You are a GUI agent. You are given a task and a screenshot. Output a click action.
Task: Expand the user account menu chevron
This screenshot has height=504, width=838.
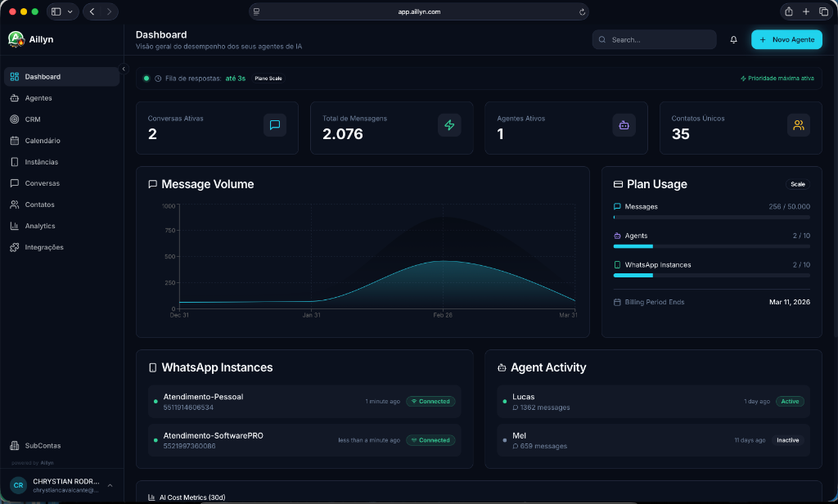coord(110,485)
